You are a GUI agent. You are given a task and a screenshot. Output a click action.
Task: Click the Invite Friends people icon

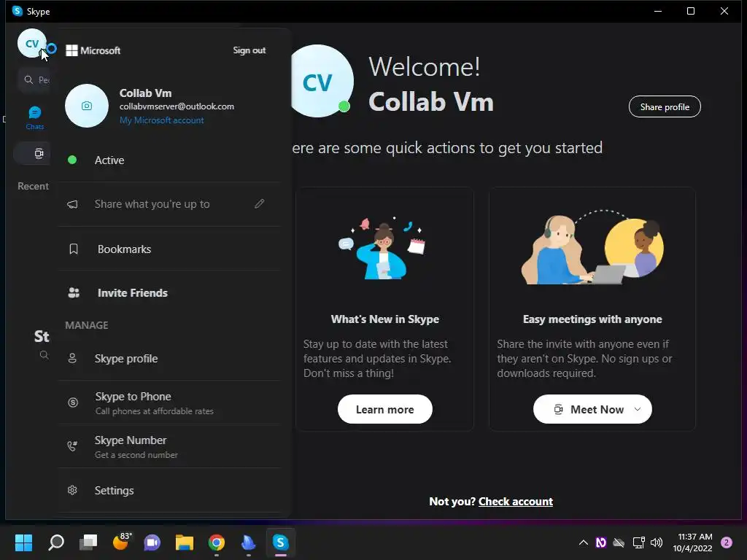coord(74,293)
